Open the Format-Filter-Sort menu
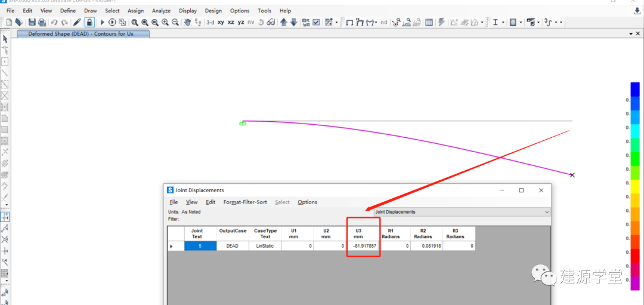 (245, 202)
